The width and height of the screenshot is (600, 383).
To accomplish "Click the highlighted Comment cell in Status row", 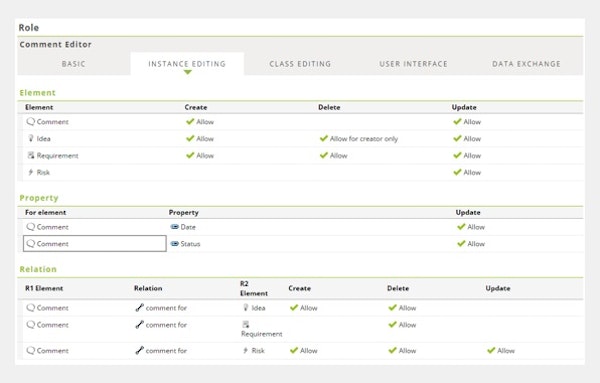I will [x=95, y=243].
